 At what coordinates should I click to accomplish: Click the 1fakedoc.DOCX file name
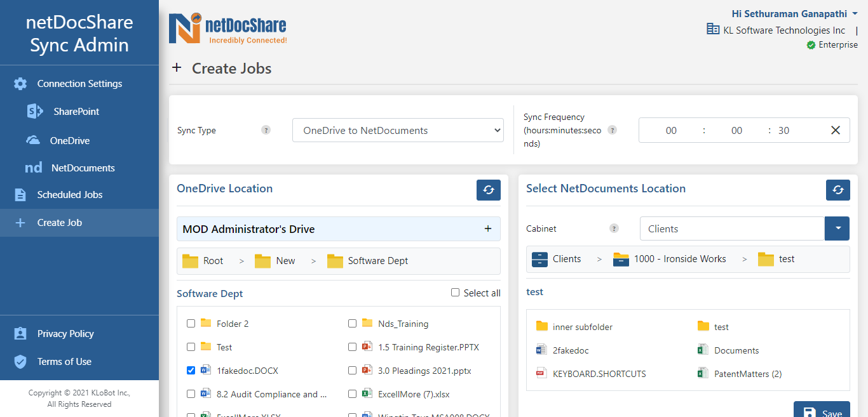click(247, 371)
